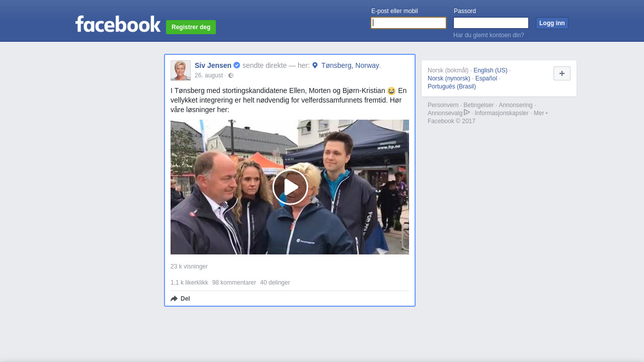Expand the Mer footer dropdown

(541, 113)
